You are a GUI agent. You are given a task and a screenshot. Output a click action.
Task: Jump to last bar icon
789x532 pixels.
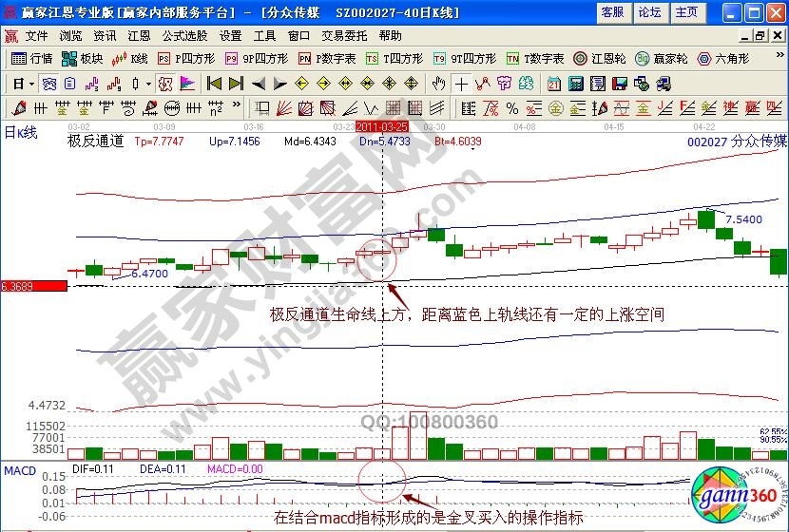236,84
